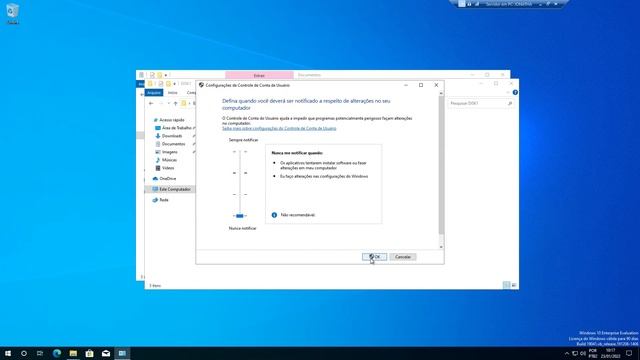The image size is (640, 360).
Task: Click the properties icon in the front Explorer title bar
Action: coord(161,83)
